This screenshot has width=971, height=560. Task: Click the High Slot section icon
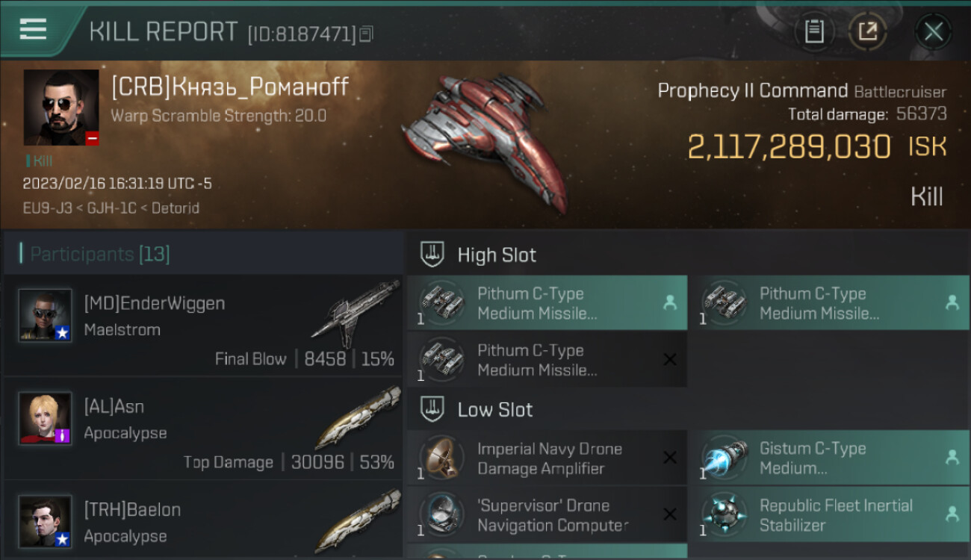pyautogui.click(x=432, y=255)
